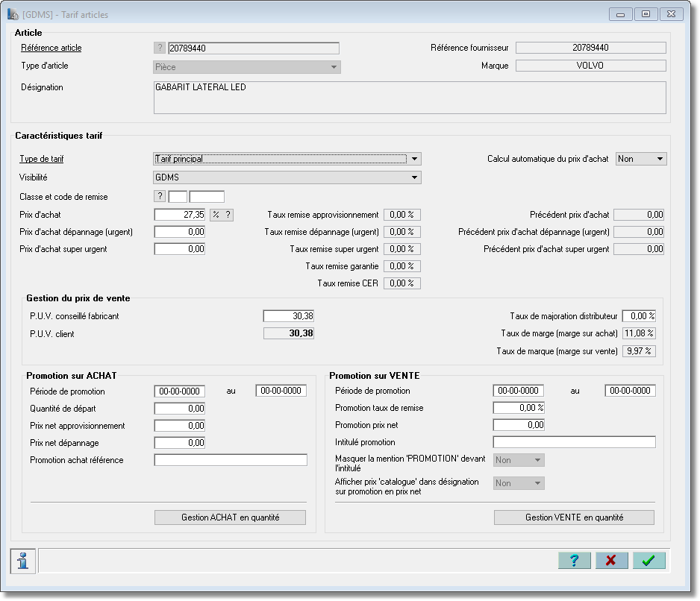Close the Tarif articles window

pyautogui.click(x=671, y=14)
